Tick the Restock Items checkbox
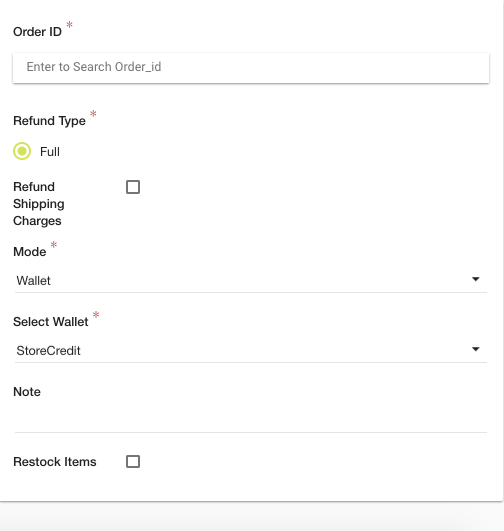The width and height of the screenshot is (504, 531). [133, 461]
